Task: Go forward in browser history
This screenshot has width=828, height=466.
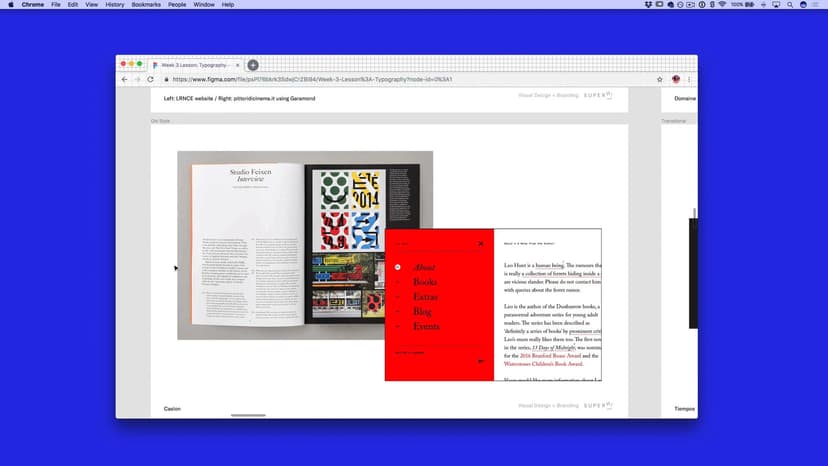Action: pyautogui.click(x=137, y=79)
